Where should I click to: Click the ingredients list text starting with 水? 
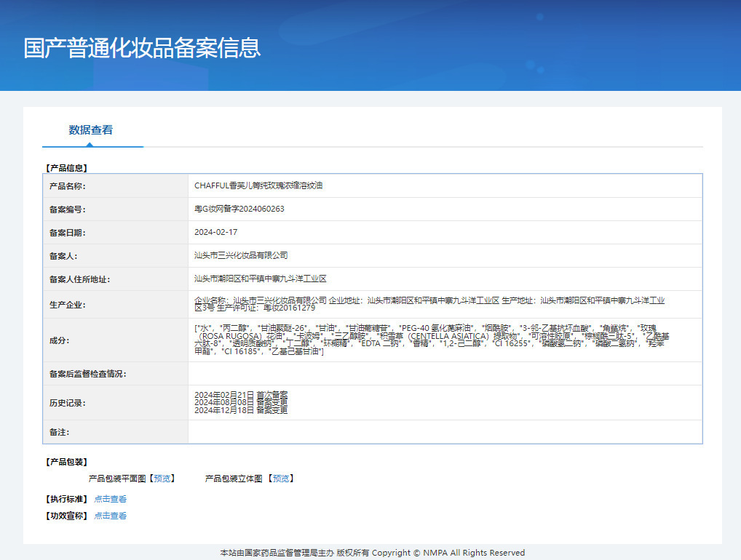[x=432, y=340]
